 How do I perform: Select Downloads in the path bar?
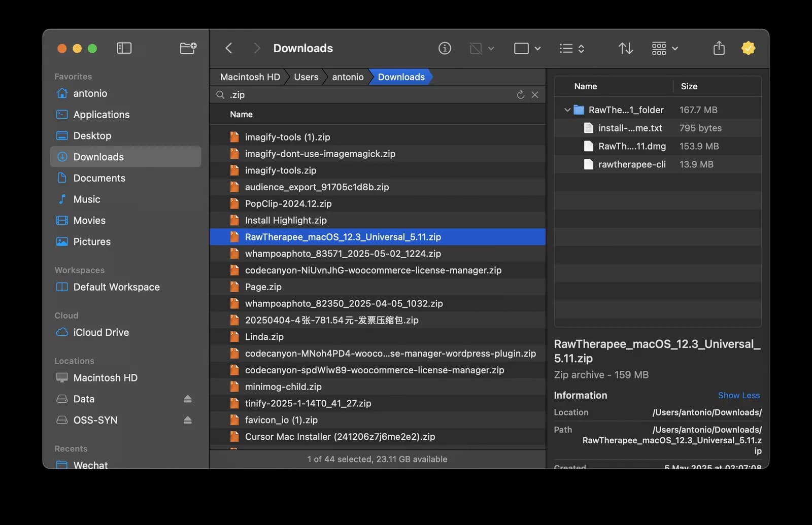[401, 77]
